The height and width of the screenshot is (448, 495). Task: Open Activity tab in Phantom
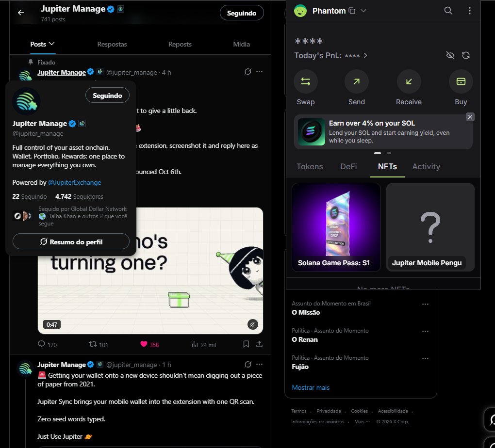point(426,167)
